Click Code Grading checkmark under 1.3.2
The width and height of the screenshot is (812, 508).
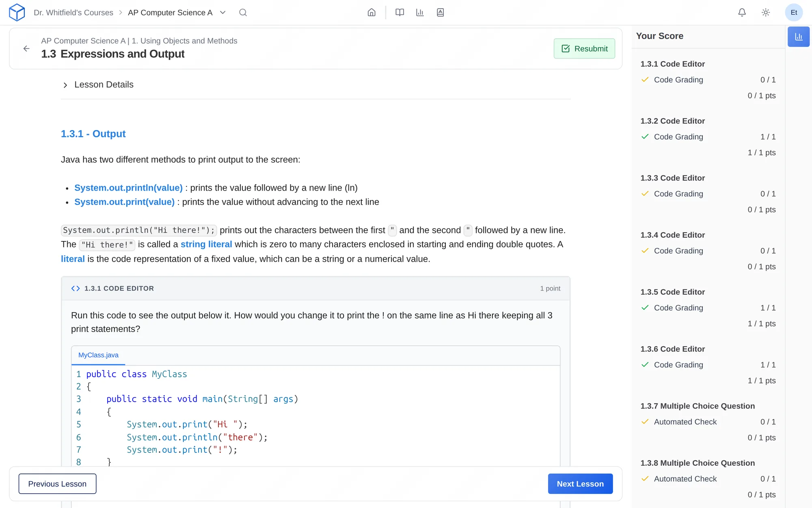coord(645,137)
